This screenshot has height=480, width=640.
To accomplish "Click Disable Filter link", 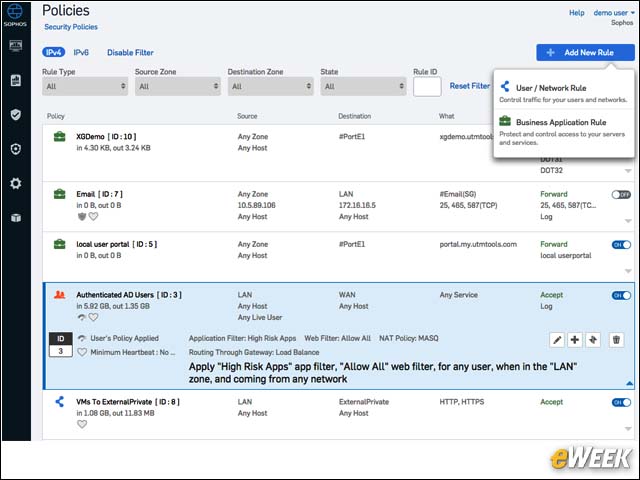I will (130, 52).
